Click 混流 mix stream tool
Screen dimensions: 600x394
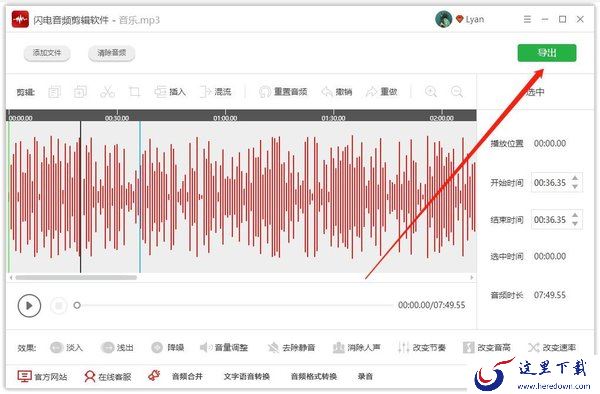pos(216,92)
